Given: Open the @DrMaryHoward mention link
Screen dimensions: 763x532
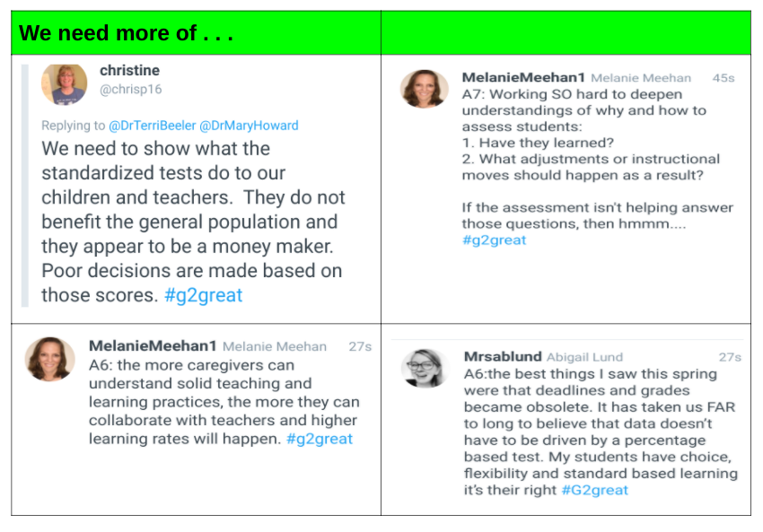Looking at the screenshot, I should point(249,126).
